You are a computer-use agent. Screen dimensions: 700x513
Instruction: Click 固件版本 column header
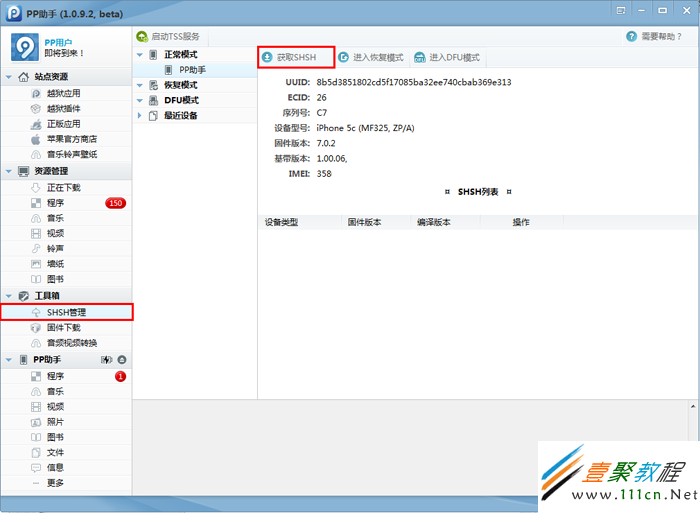click(376, 222)
